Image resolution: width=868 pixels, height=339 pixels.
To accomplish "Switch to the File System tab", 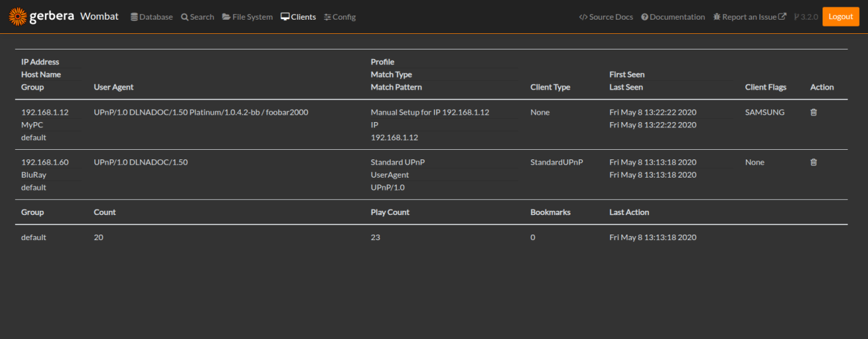I will click(248, 17).
